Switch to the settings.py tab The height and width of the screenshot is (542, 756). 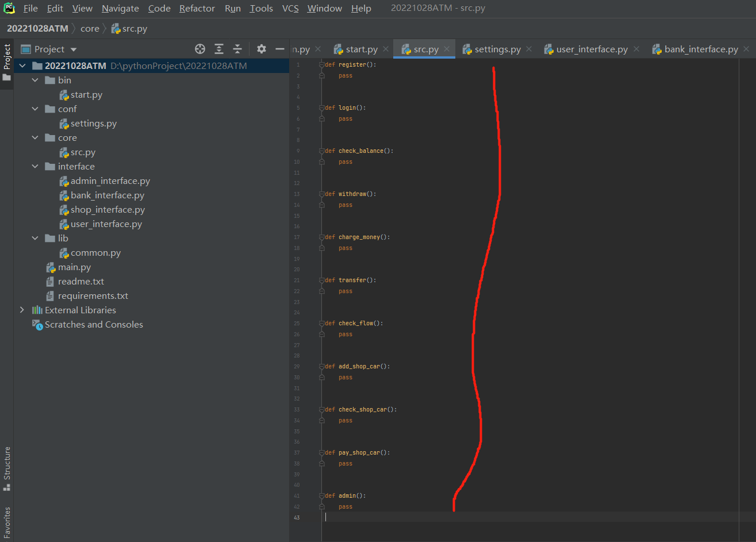[x=497, y=49]
